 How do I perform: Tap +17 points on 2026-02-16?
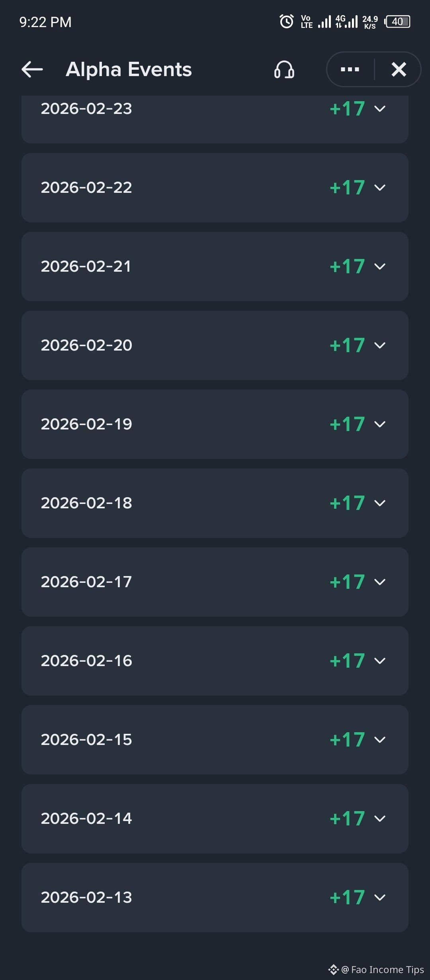point(348,661)
